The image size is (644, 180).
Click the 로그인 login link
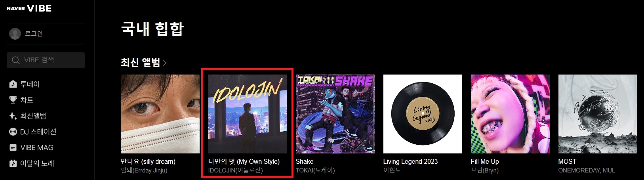pos(34,34)
